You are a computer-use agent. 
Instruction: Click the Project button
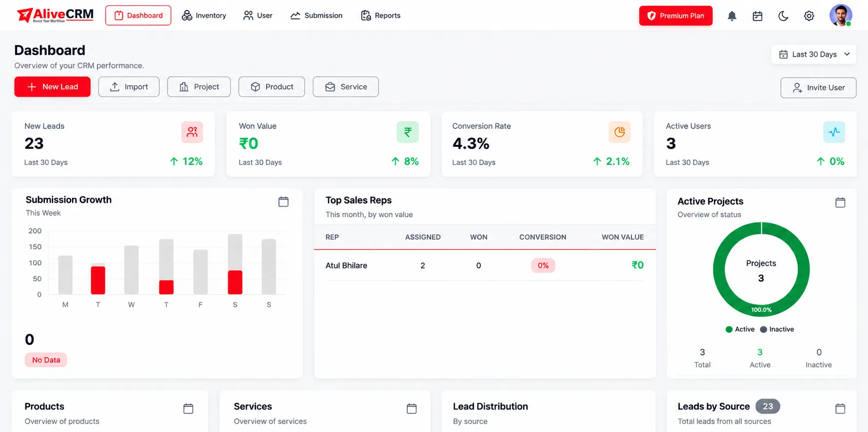[x=199, y=87]
